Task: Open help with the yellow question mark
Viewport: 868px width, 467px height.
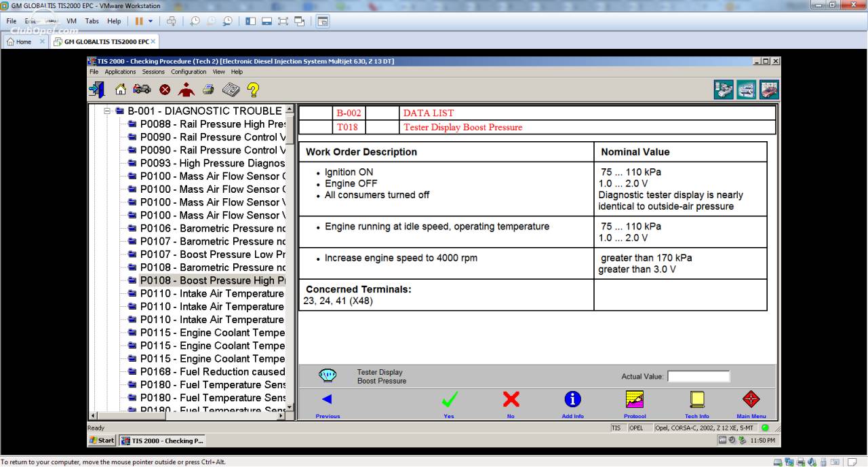Action: pos(253,89)
